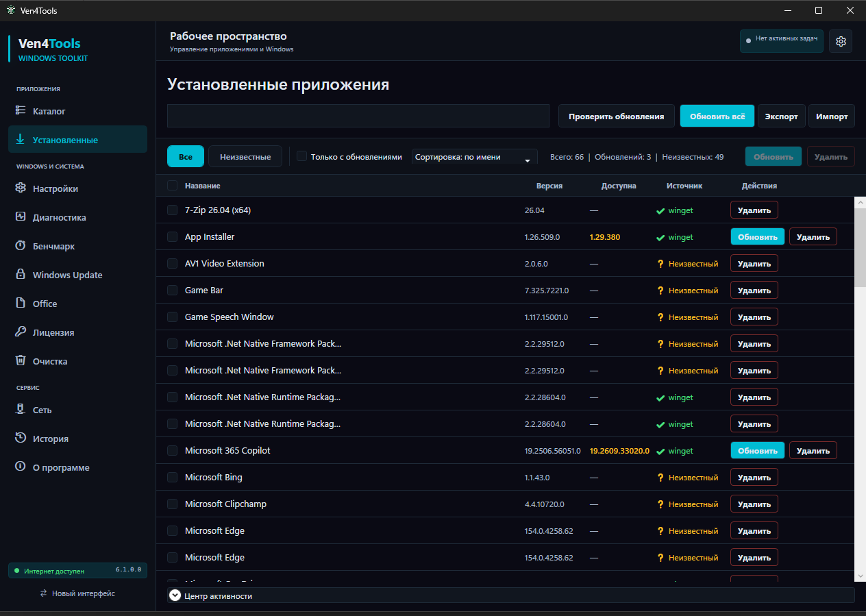Click the Лицензия key icon
Screen dimensions: 866x616
(x=21, y=332)
